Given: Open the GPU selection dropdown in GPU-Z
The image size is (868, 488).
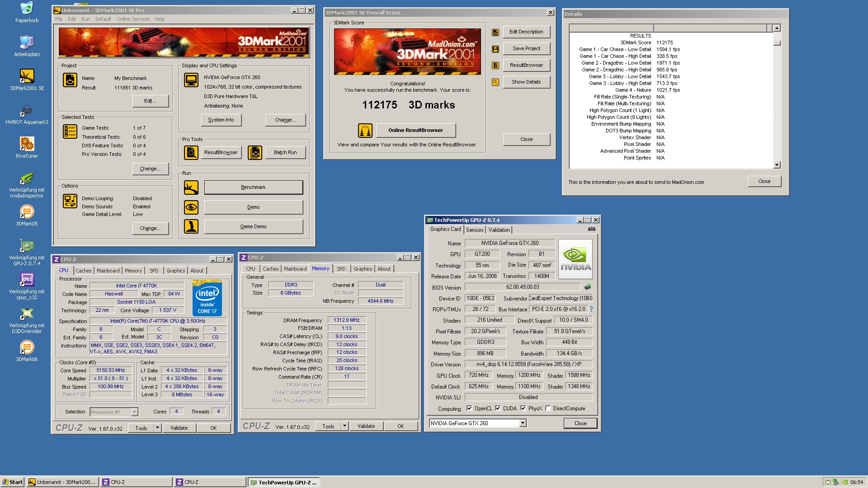Looking at the screenshot, I should (523, 423).
